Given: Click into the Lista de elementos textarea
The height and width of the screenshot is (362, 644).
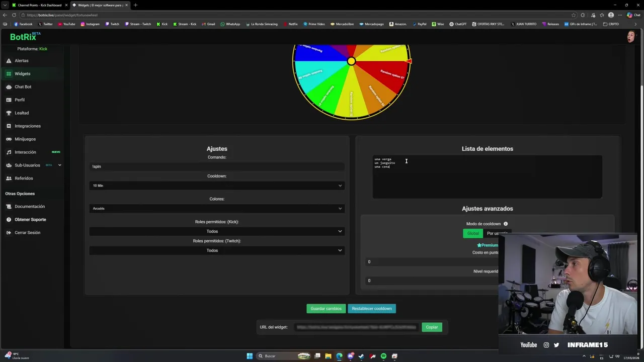Looking at the screenshot, I should click(x=487, y=176).
